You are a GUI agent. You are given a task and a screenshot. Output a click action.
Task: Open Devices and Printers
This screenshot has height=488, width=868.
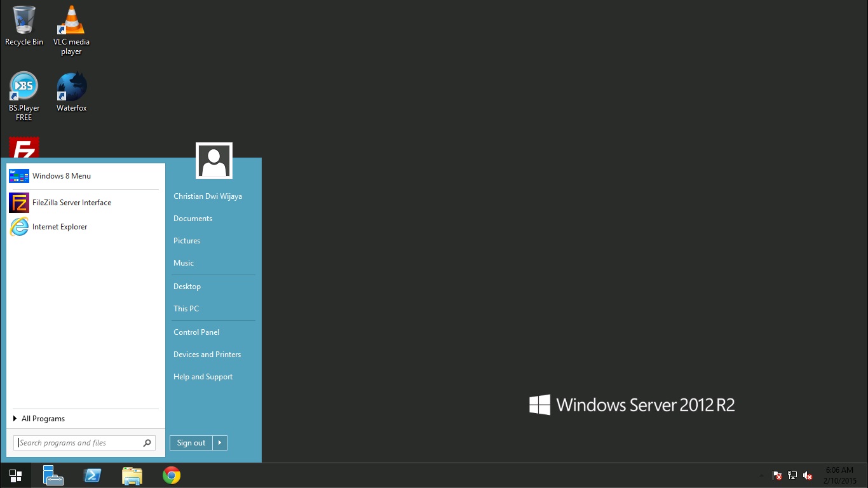(207, 355)
